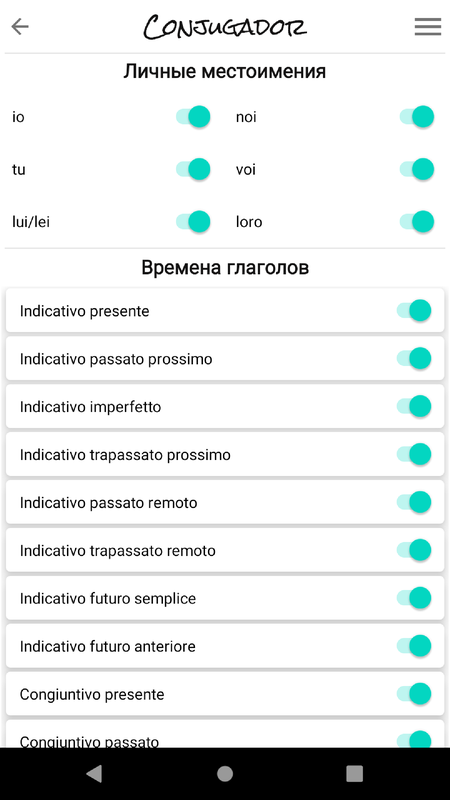450x800 pixels.
Task: Turn off the noi pronoun switch
Action: click(x=417, y=117)
